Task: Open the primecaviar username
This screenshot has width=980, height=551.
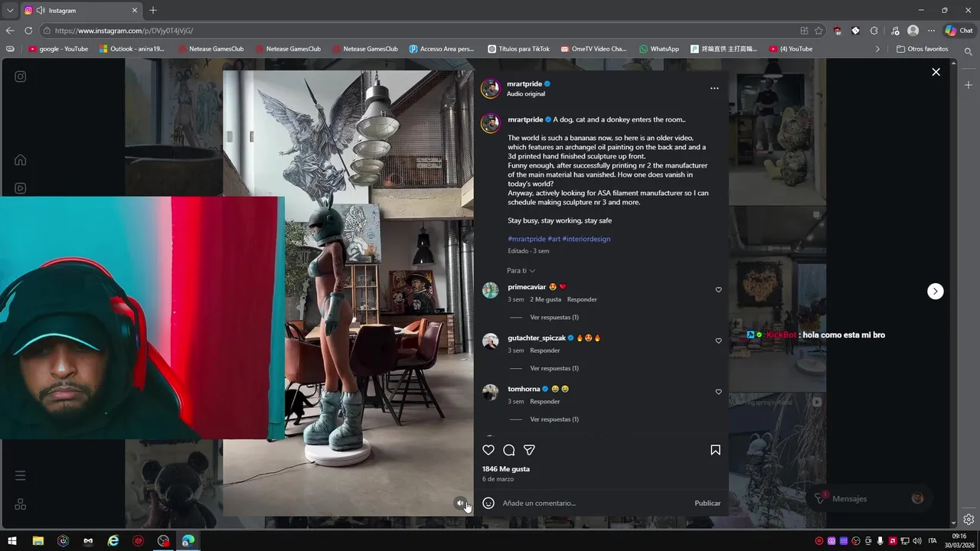Action: click(527, 287)
